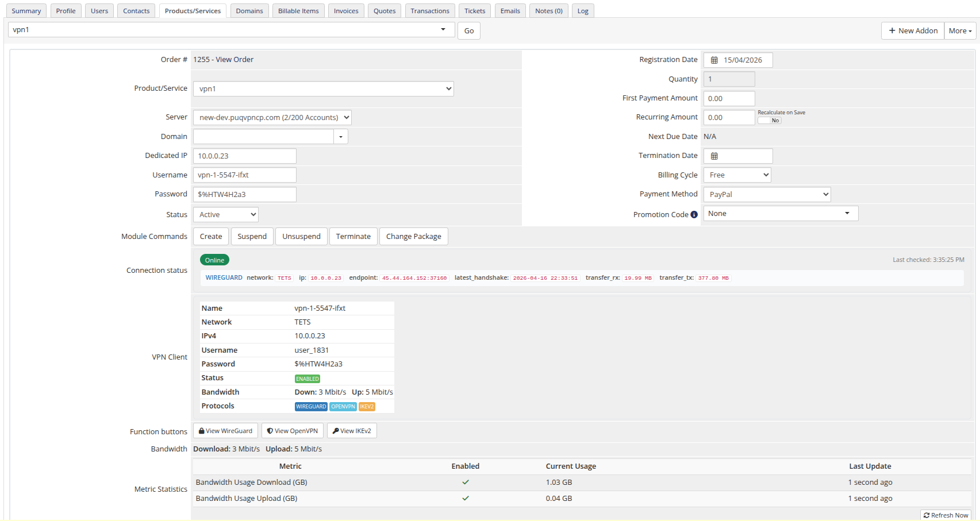Screen dimensions: 980x521
Task: Select the key icon to View IKEv2
Action: click(x=335, y=430)
